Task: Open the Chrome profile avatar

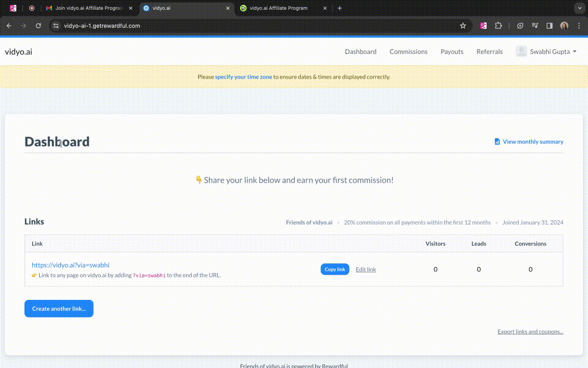Action: point(564,26)
